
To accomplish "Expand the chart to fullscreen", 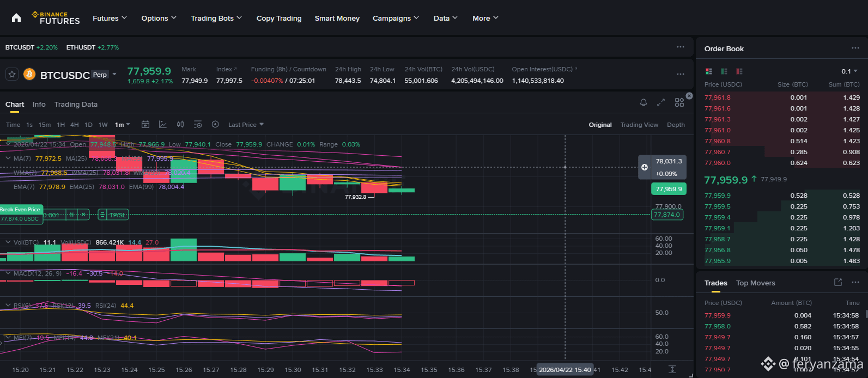I will 661,102.
